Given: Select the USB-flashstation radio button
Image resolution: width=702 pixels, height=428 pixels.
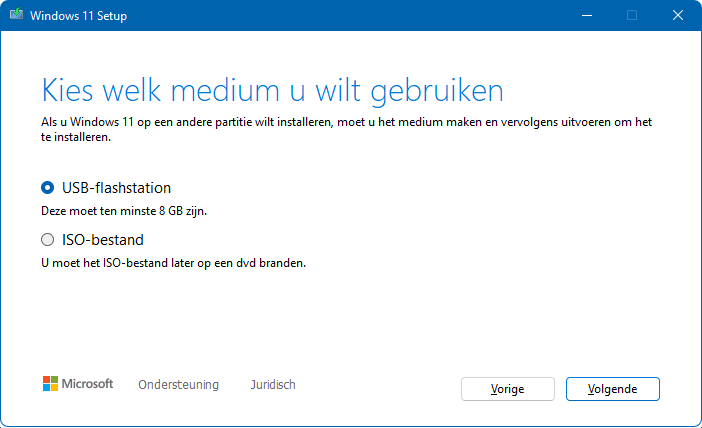Looking at the screenshot, I should [x=47, y=188].
